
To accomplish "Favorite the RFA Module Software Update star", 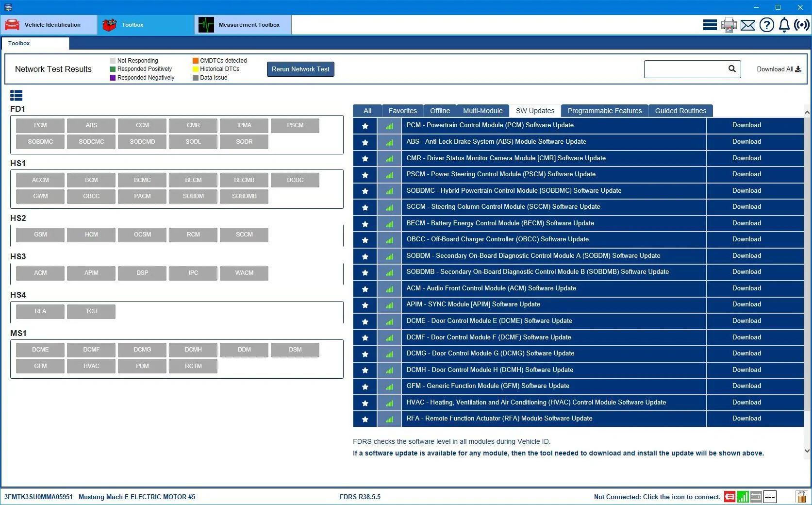I will 365,419.
